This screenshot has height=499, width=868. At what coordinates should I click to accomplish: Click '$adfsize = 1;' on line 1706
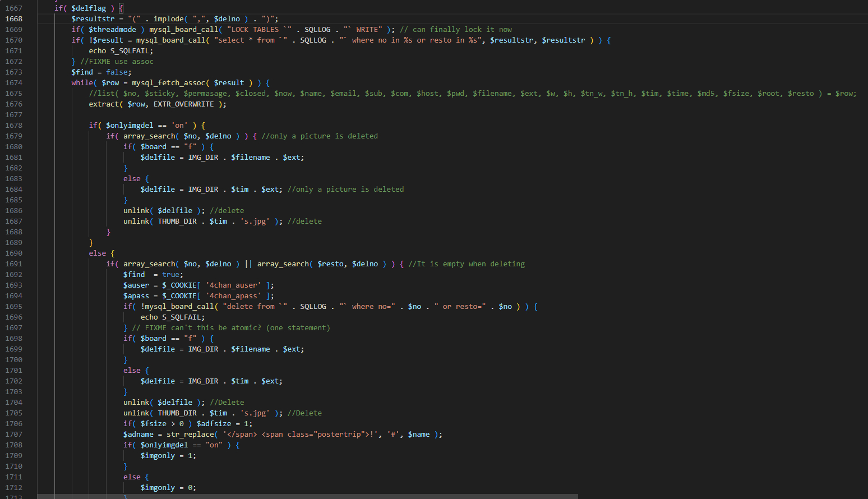[224, 424]
